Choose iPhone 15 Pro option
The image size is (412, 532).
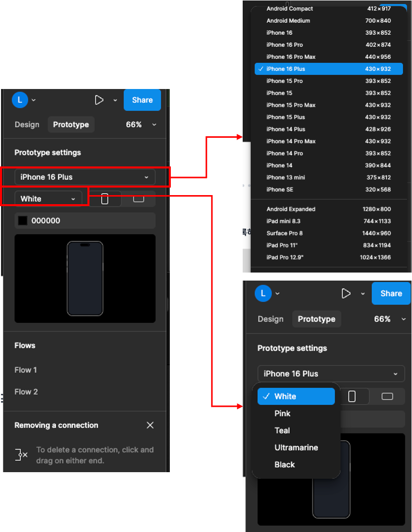329,81
